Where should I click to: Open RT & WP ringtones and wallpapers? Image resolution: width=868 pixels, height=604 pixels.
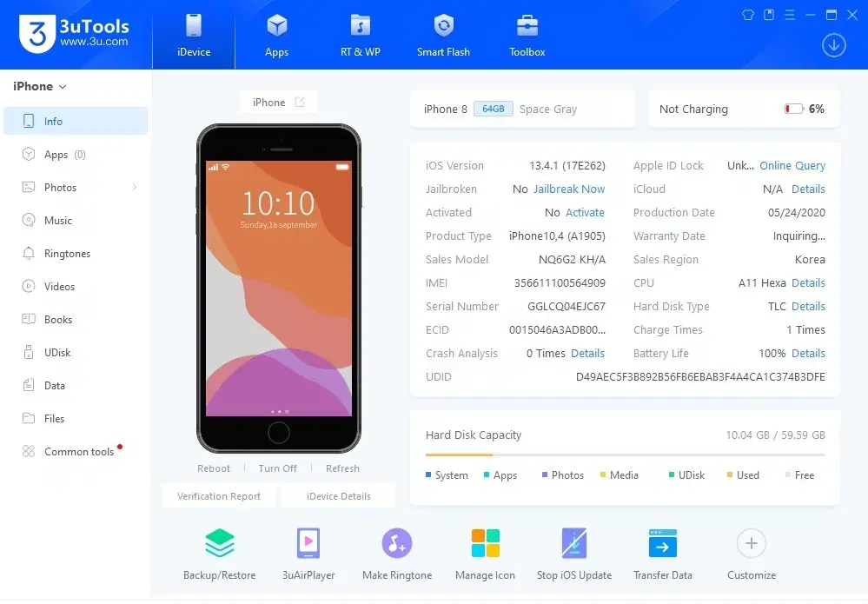point(361,26)
